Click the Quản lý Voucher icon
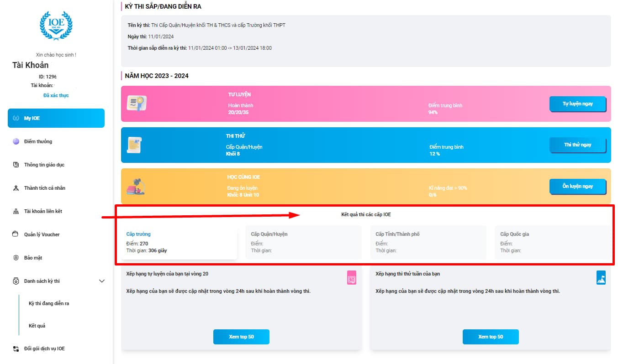 (x=16, y=234)
